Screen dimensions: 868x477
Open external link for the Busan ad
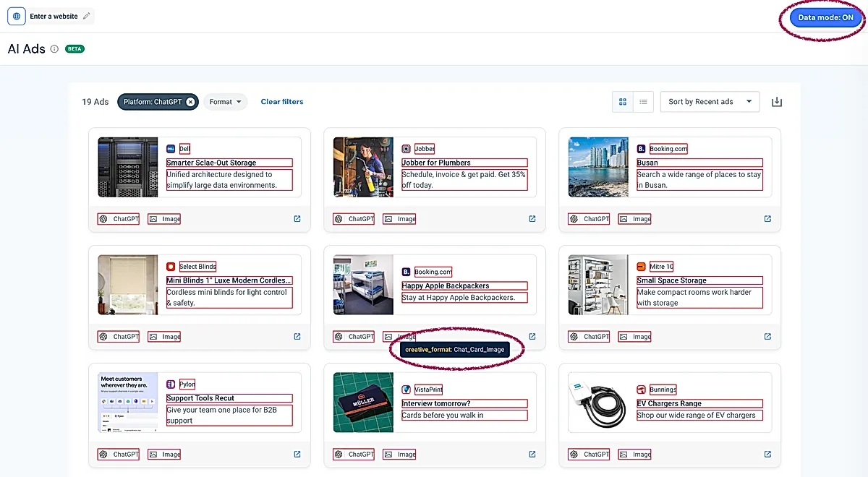pos(767,219)
